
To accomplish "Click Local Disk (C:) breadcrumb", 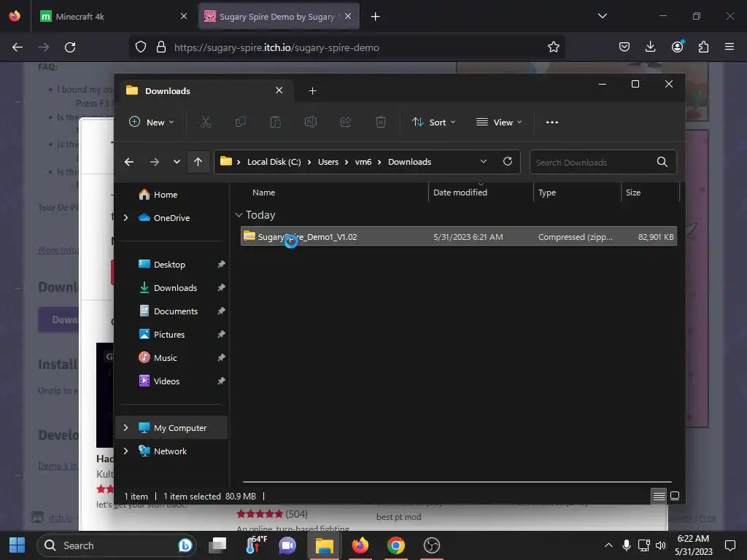I will tap(274, 162).
